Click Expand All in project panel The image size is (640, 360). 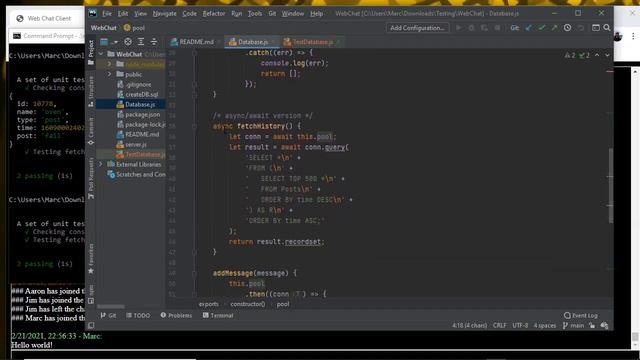(x=141, y=42)
